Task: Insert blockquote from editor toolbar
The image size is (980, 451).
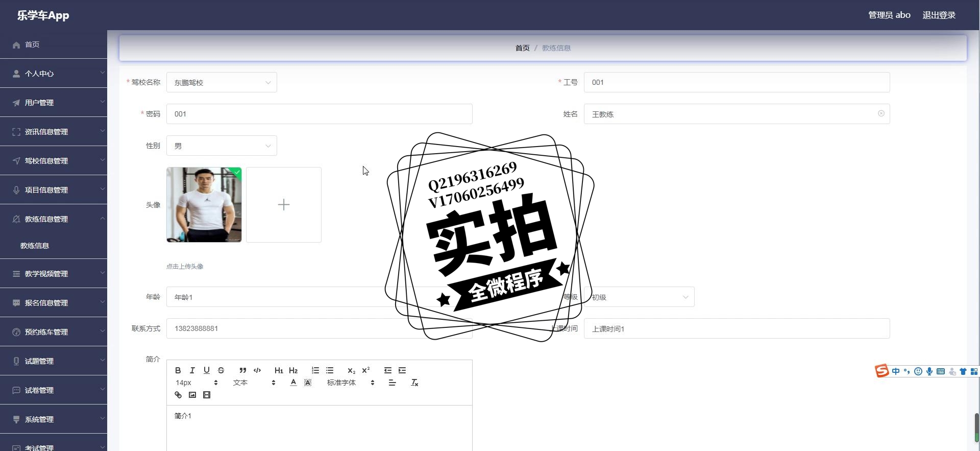Action: coord(243,370)
